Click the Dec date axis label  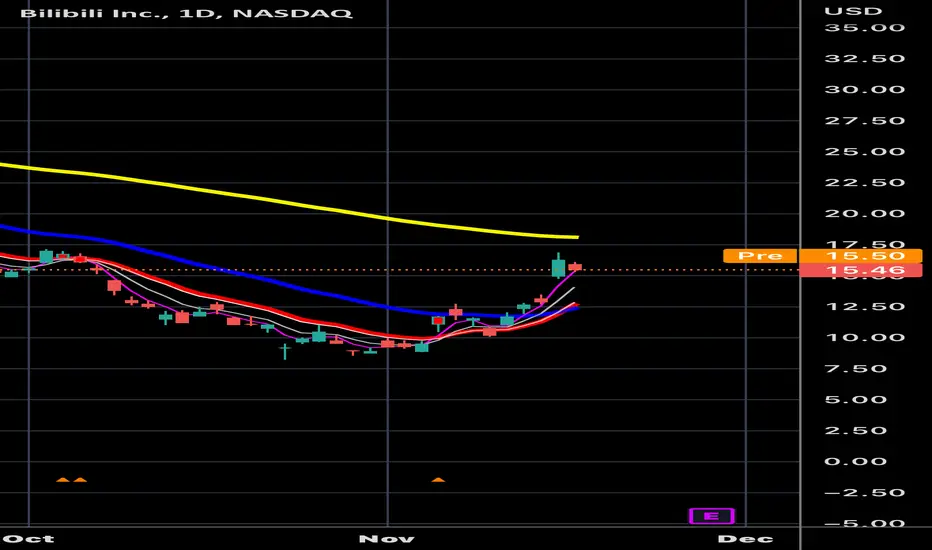(x=745, y=539)
